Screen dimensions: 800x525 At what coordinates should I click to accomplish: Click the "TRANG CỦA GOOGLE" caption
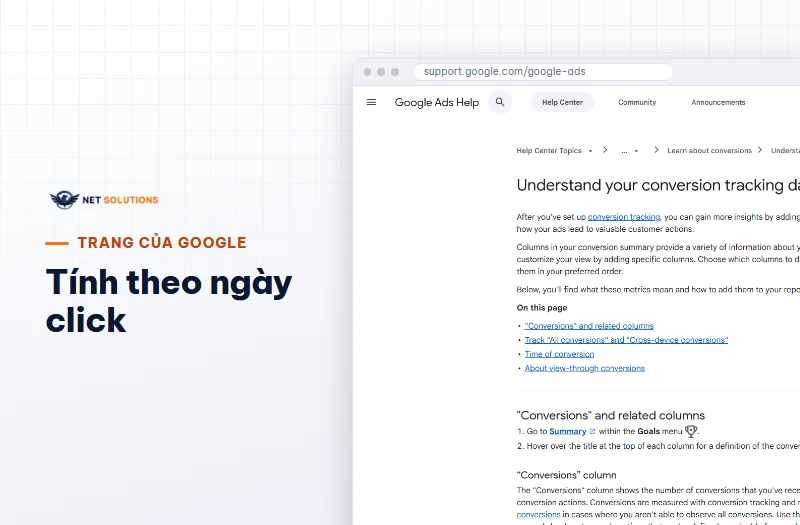pyautogui.click(x=162, y=243)
